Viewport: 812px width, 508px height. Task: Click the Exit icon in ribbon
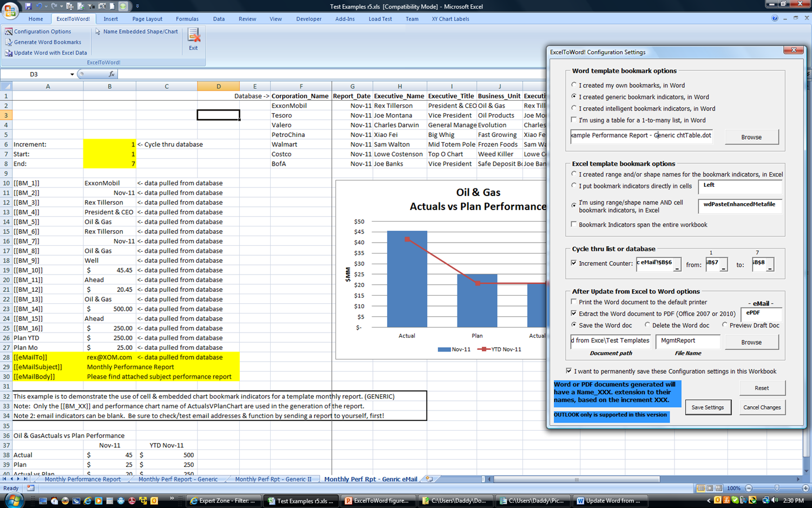click(193, 39)
